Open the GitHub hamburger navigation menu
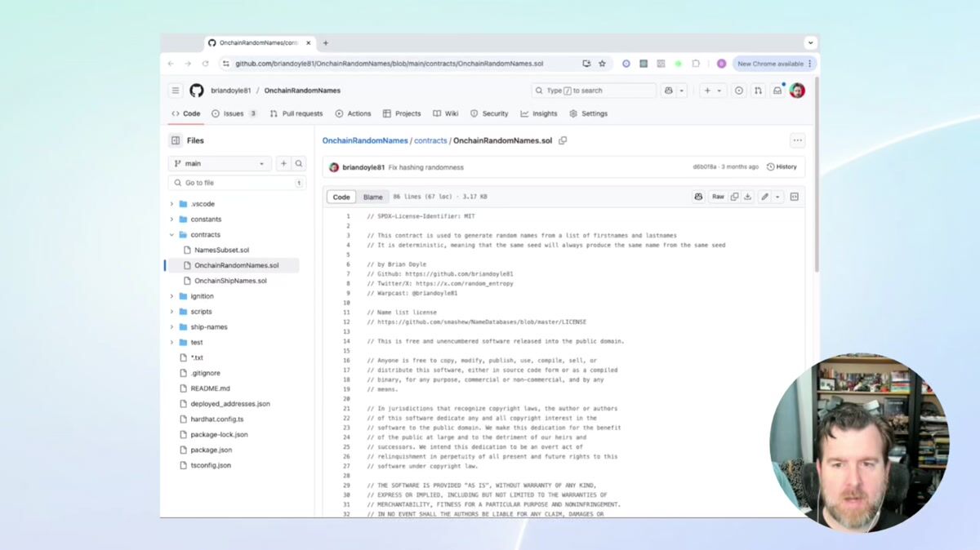This screenshot has width=980, height=550. coord(175,91)
